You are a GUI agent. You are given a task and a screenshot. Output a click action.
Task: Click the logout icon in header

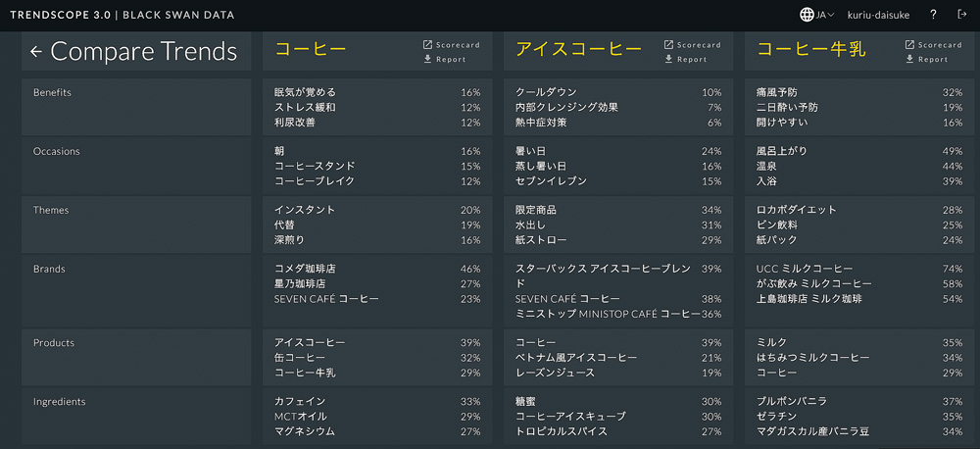point(962,15)
